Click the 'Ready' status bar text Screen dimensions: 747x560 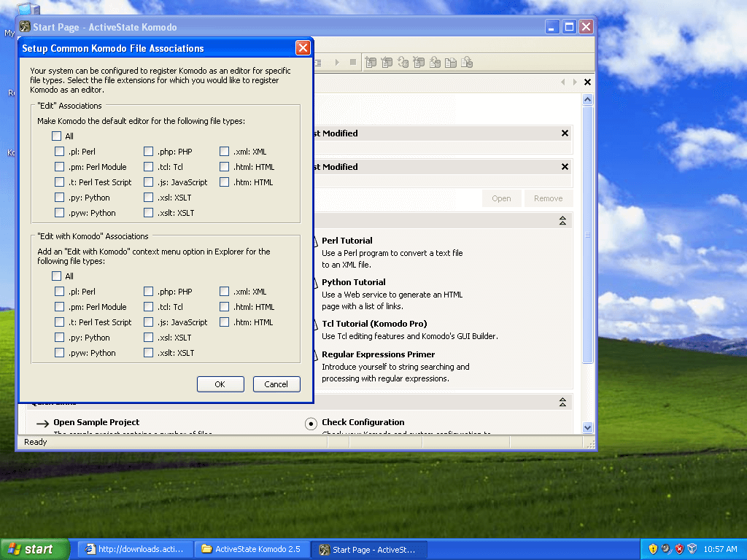click(x=35, y=442)
